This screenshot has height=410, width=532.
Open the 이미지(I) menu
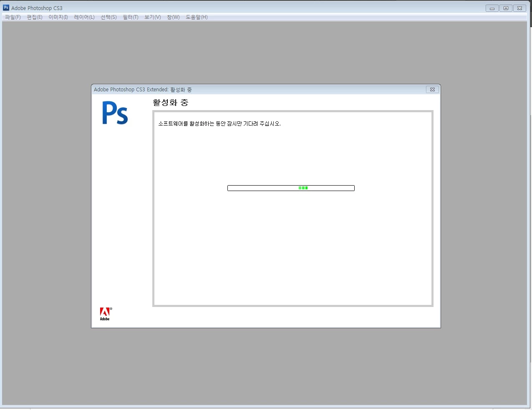(58, 17)
